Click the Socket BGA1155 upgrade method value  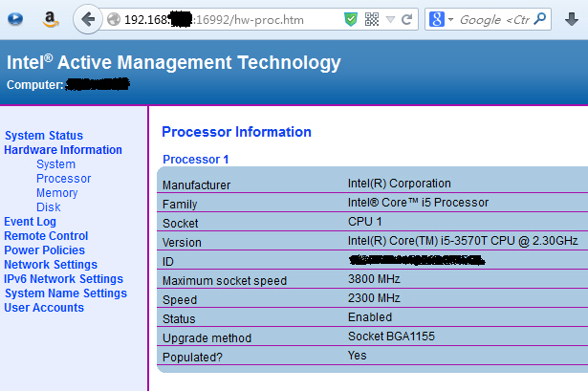pos(391,337)
